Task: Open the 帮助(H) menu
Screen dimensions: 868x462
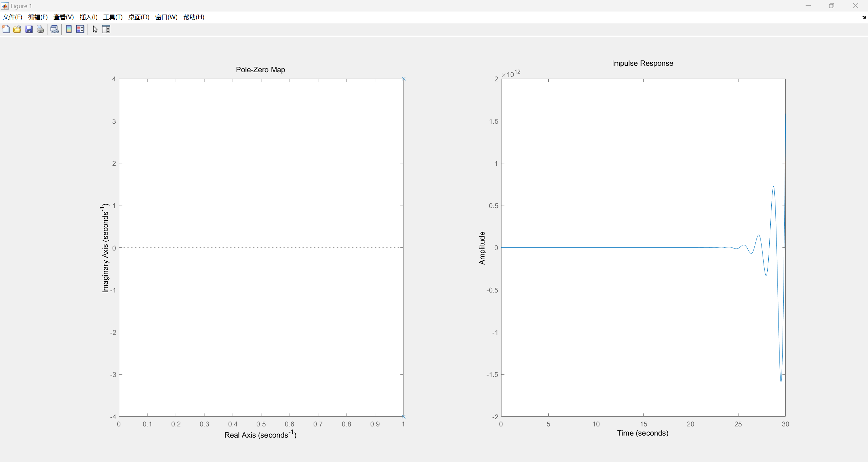Action: click(x=194, y=17)
